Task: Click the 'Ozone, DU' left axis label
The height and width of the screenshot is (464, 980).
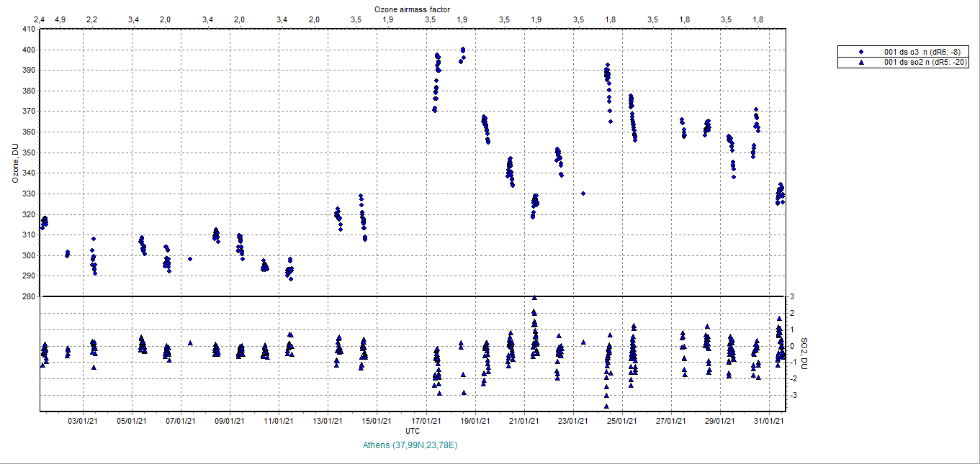Action: click(x=14, y=163)
